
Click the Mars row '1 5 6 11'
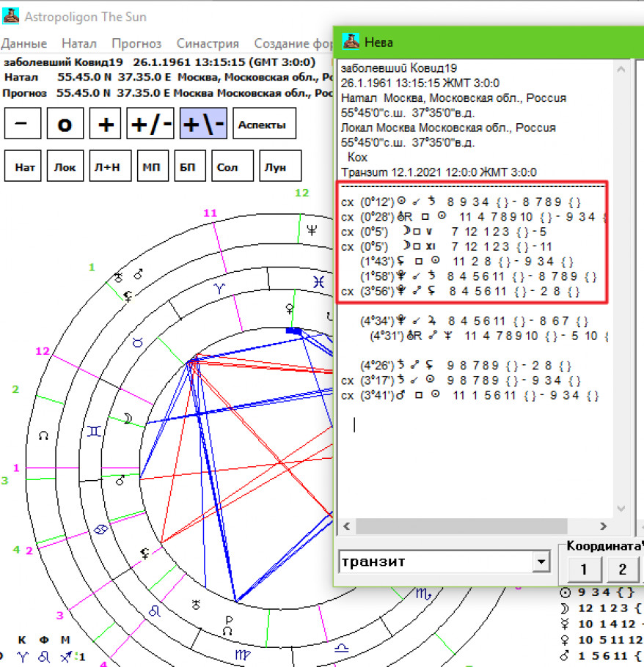[601, 656]
